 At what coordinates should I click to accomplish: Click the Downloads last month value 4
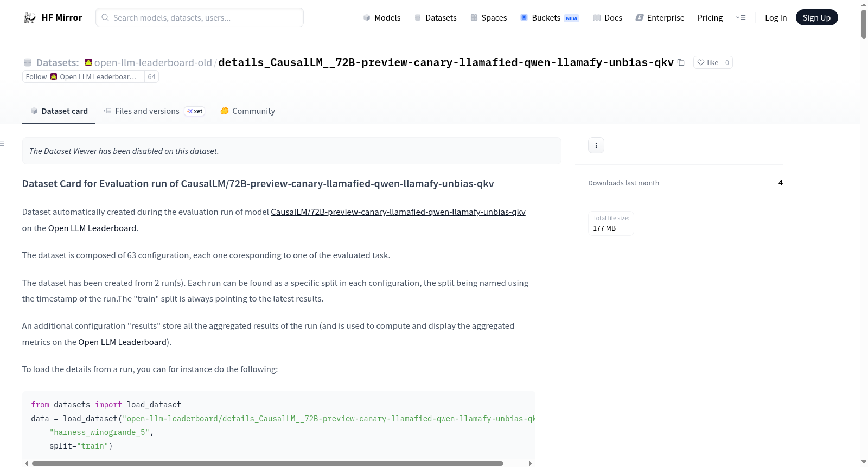(780, 183)
